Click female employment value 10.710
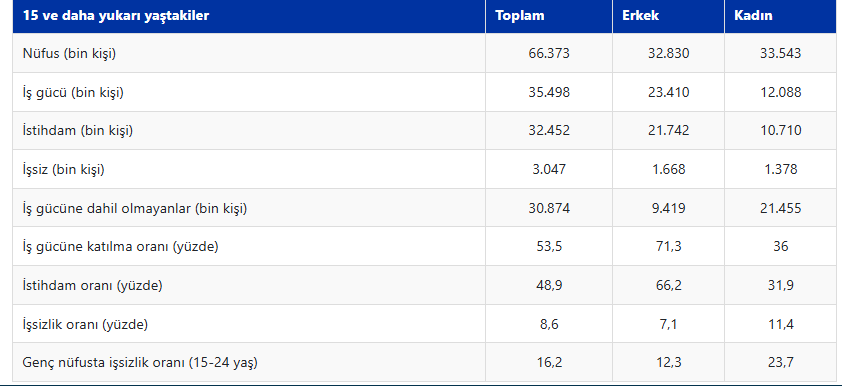842x386 pixels. tap(780, 130)
